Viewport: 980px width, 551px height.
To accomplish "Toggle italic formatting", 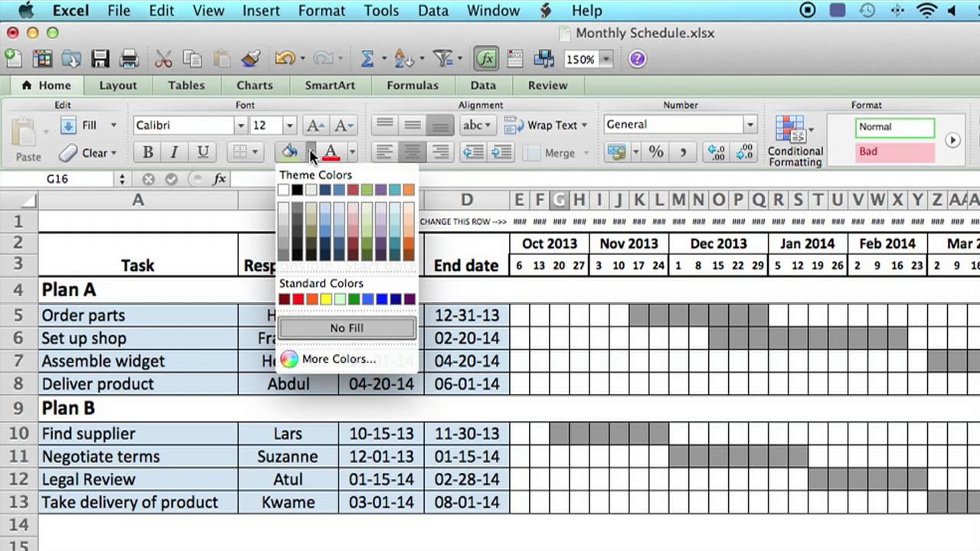I will 175,152.
